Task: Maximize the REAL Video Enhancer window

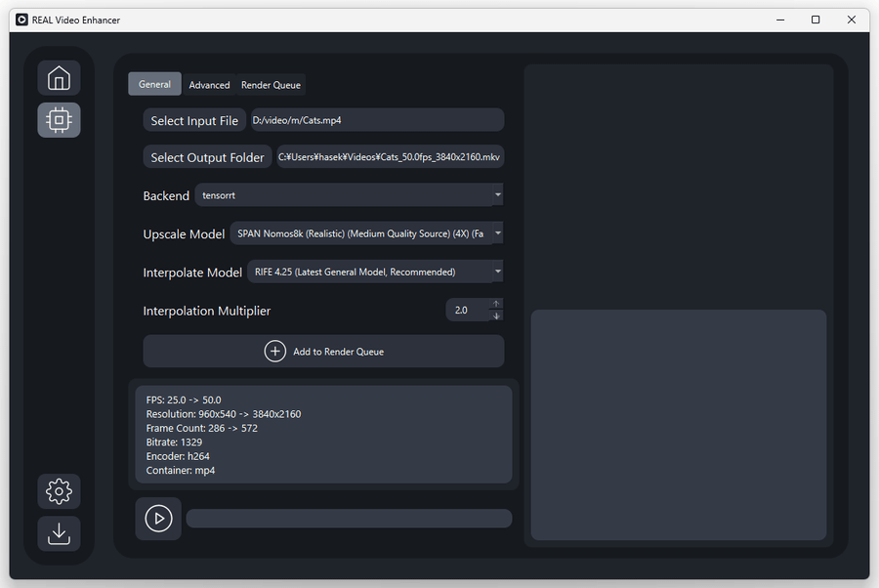Action: (x=816, y=20)
